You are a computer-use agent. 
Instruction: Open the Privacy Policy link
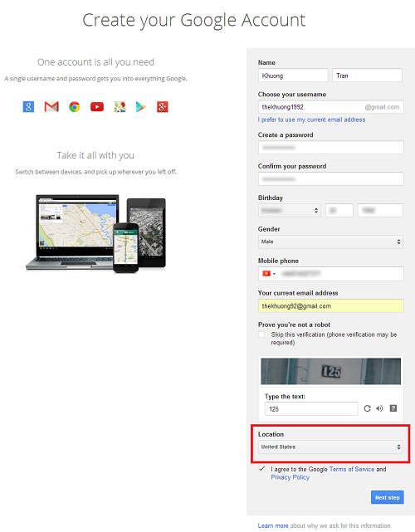click(290, 477)
